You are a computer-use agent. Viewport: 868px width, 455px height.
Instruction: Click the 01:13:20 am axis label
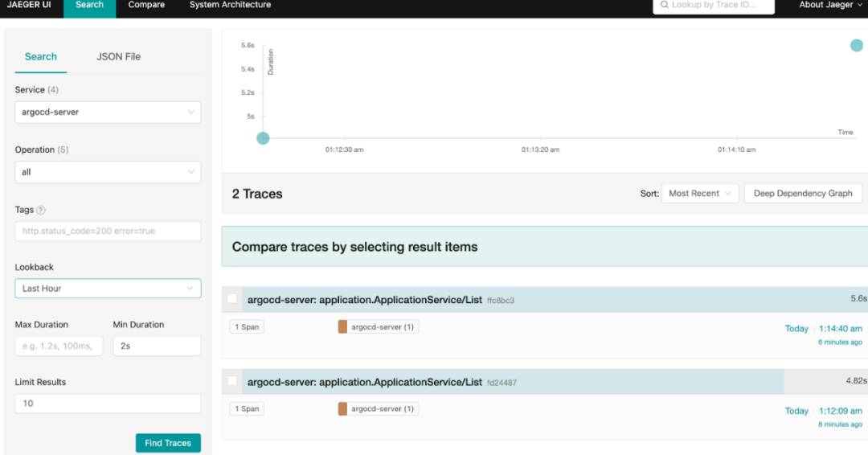(540, 150)
